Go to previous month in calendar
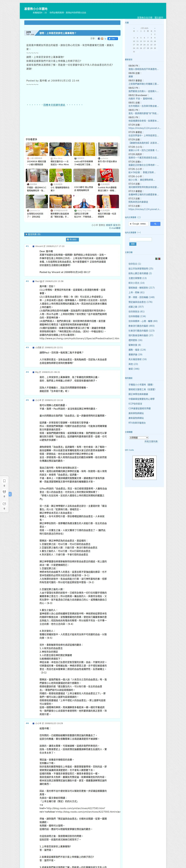The image size is (186, 868). pyautogui.click(x=134, y=28)
